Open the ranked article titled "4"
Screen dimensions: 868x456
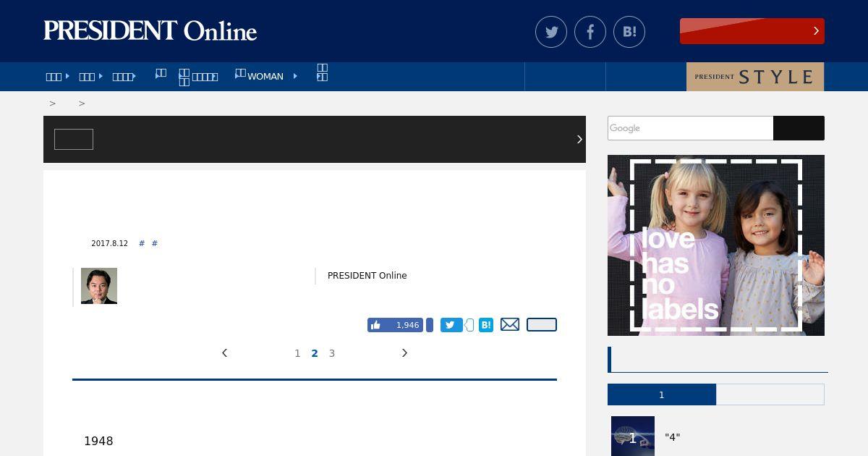(673, 437)
